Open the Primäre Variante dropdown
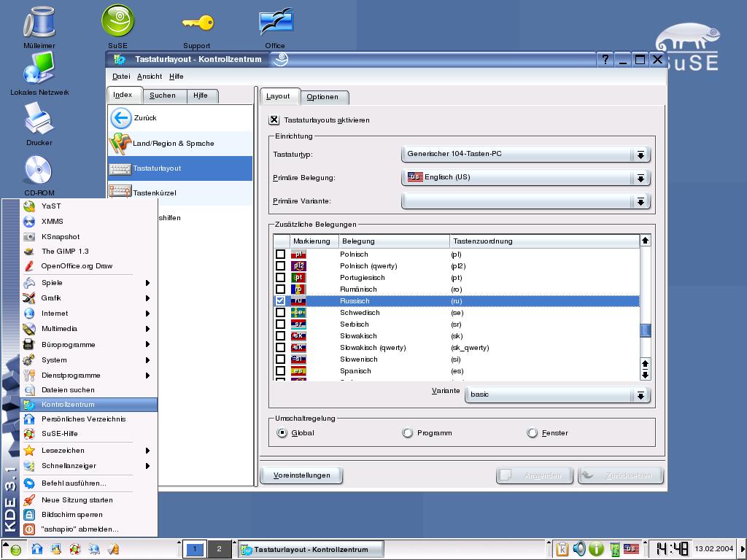The image size is (747, 560). click(x=526, y=201)
